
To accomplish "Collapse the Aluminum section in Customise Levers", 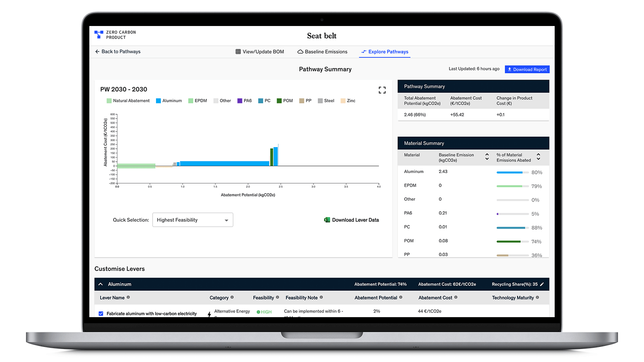I will coord(100,284).
